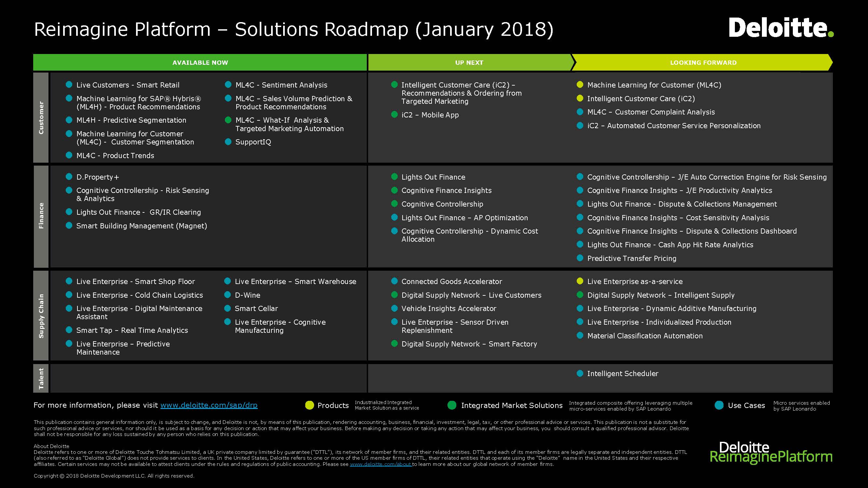
Task: Click bullet beside SupportIQ
Action: [228, 142]
